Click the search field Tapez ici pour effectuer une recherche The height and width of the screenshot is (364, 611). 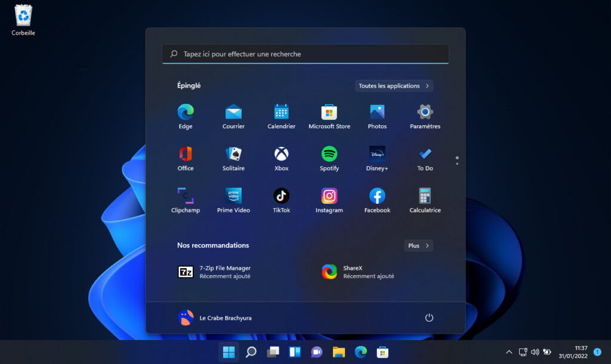point(305,54)
